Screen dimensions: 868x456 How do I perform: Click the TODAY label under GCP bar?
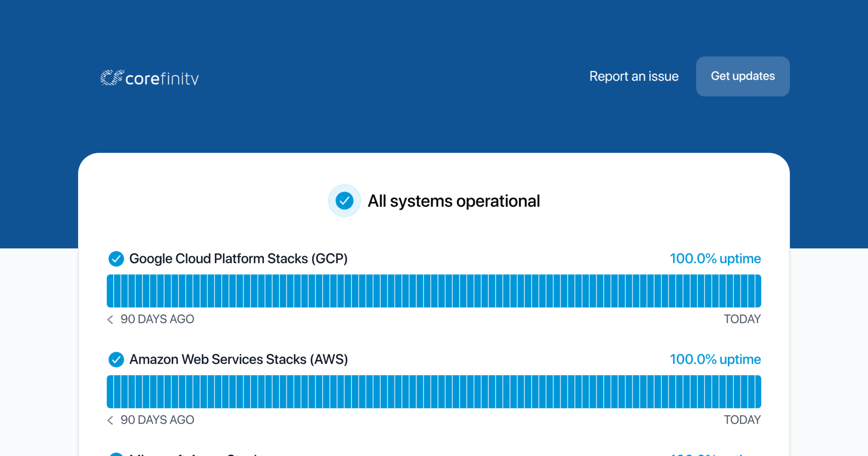pos(742,319)
